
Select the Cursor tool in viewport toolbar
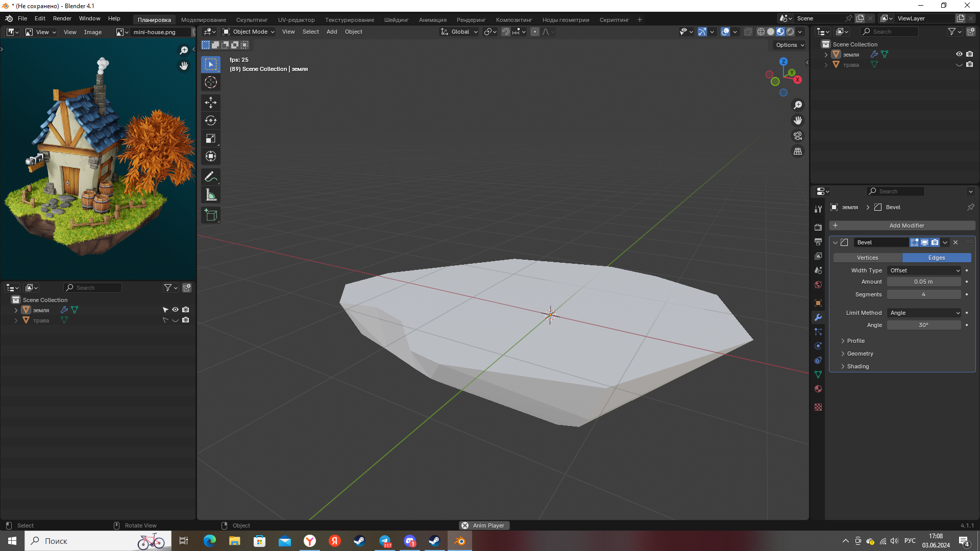pos(211,82)
